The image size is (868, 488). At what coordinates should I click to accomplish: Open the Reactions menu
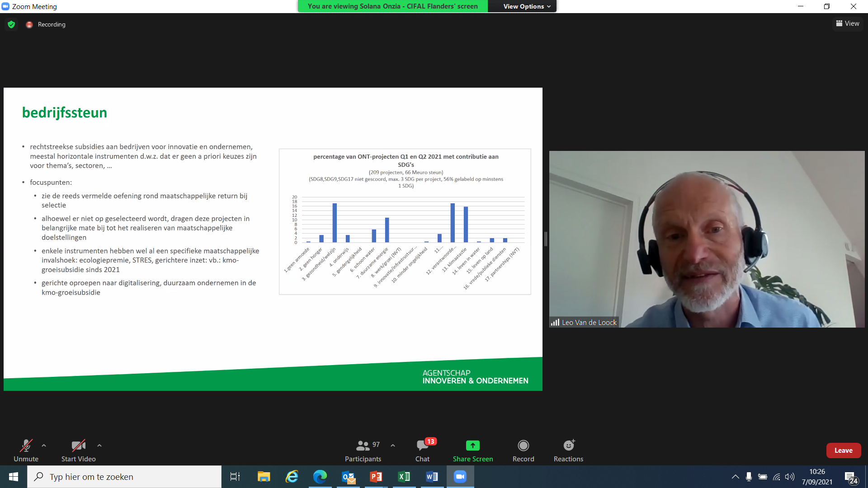pyautogui.click(x=568, y=450)
